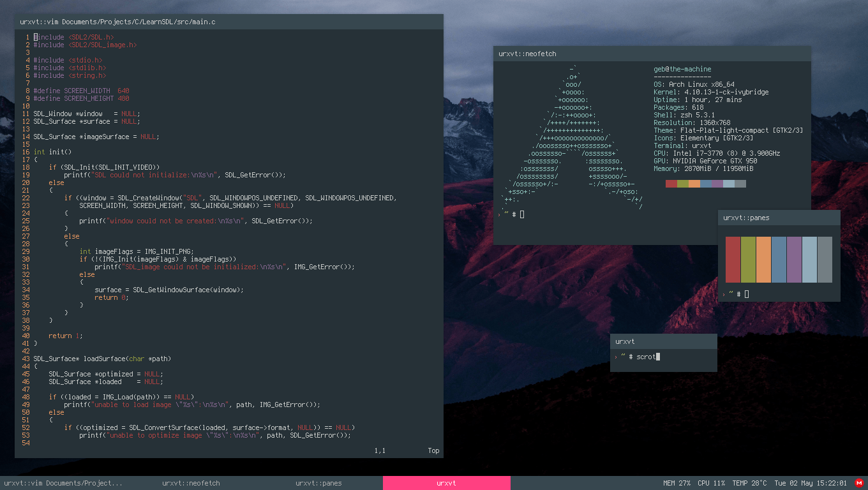Click the vim window title bar

pyautogui.click(x=229, y=22)
